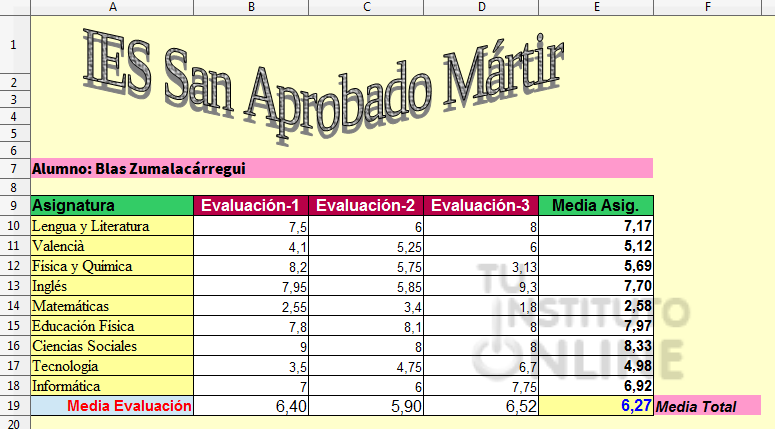Select the Educación Física cell
Image resolution: width=775 pixels, height=429 pixels.
coord(112,326)
